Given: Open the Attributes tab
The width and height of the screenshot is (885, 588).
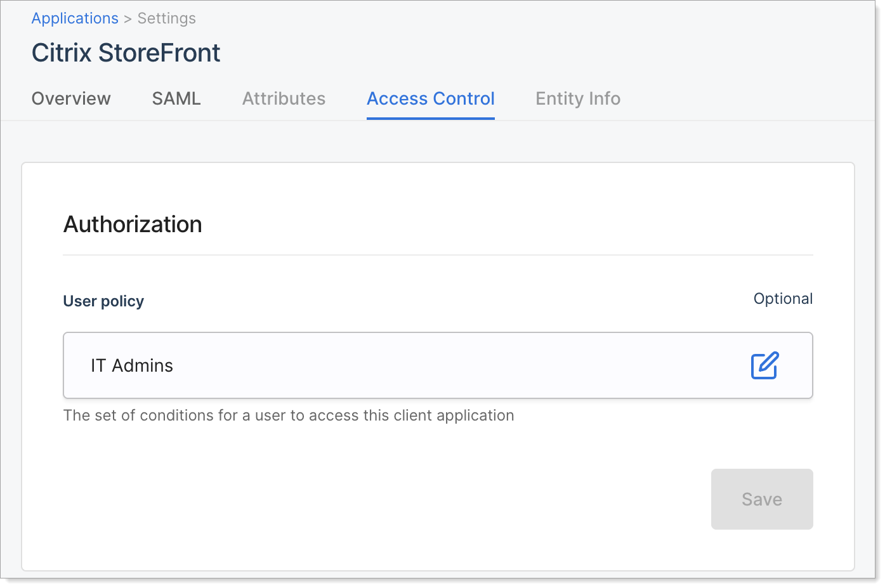Looking at the screenshot, I should [284, 98].
